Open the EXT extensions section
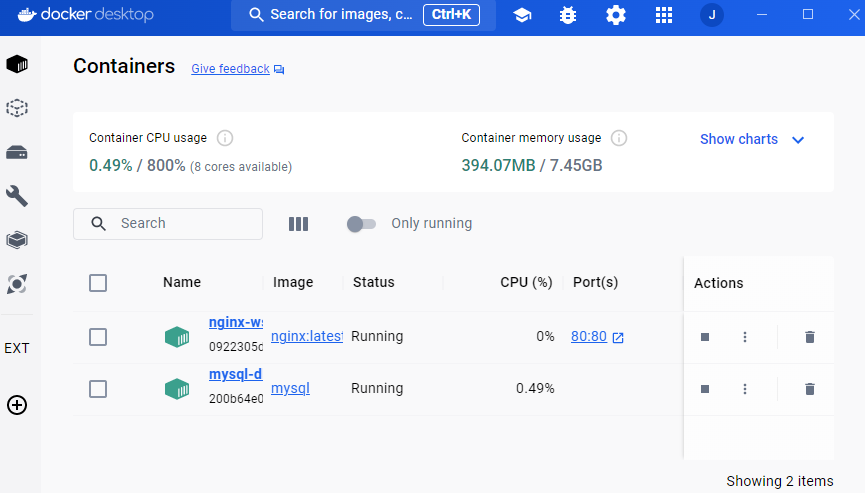The image size is (865, 493). (x=17, y=349)
